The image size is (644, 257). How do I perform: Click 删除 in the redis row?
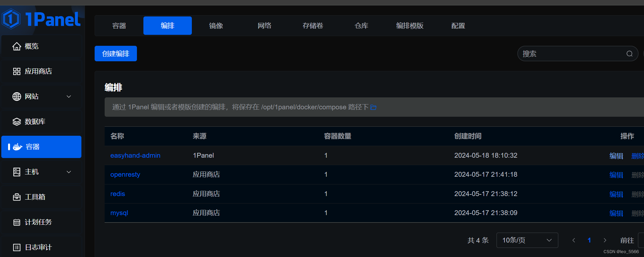coord(638,194)
